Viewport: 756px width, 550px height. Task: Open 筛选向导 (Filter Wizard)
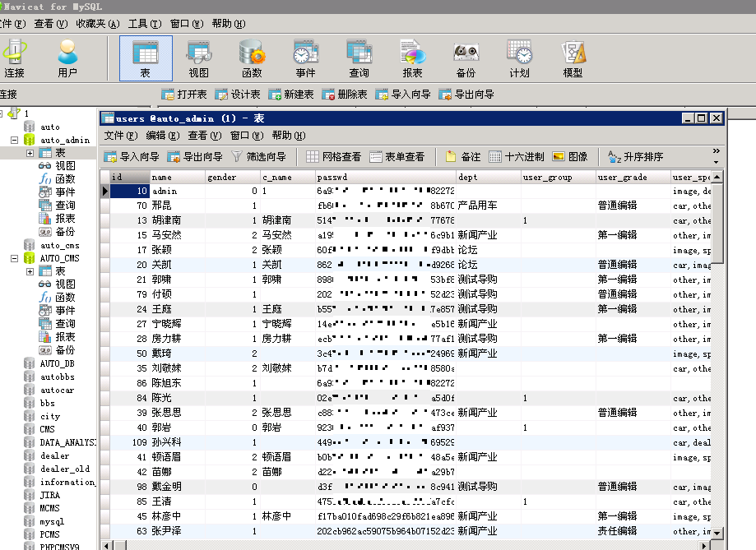[259, 157]
